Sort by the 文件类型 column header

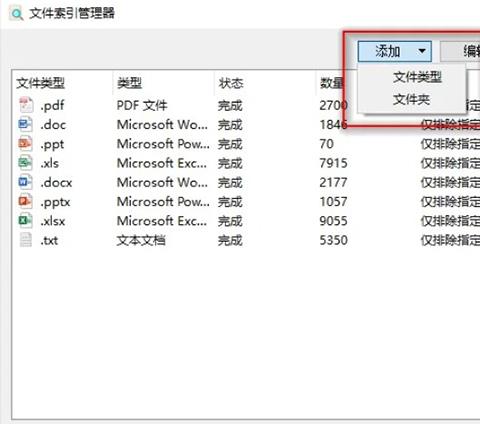click(40, 83)
